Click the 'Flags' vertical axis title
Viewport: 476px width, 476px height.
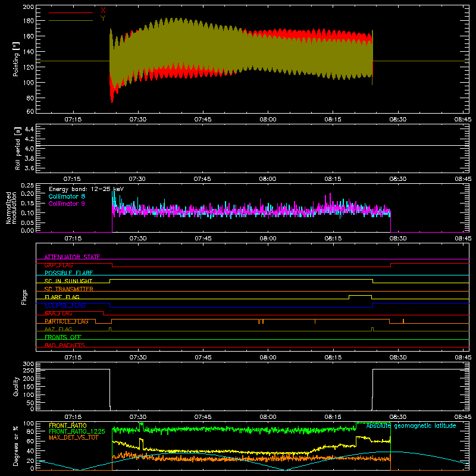(24, 297)
